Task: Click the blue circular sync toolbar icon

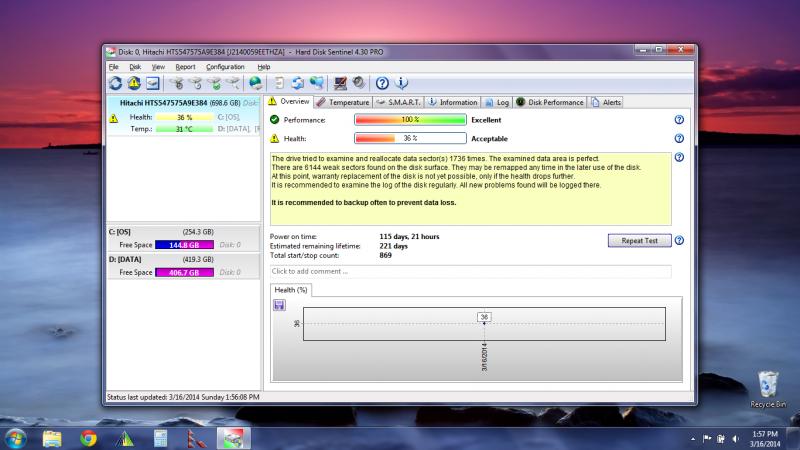Action: pyautogui.click(x=297, y=83)
